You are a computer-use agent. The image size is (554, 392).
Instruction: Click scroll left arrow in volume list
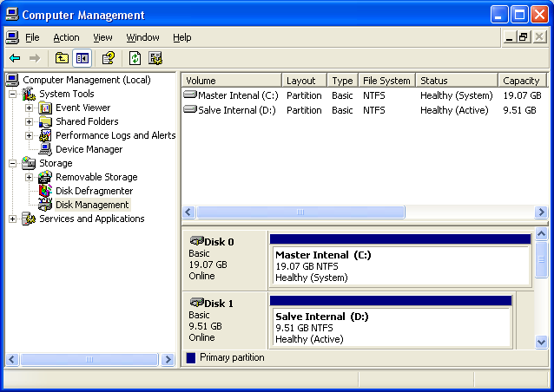(x=188, y=212)
